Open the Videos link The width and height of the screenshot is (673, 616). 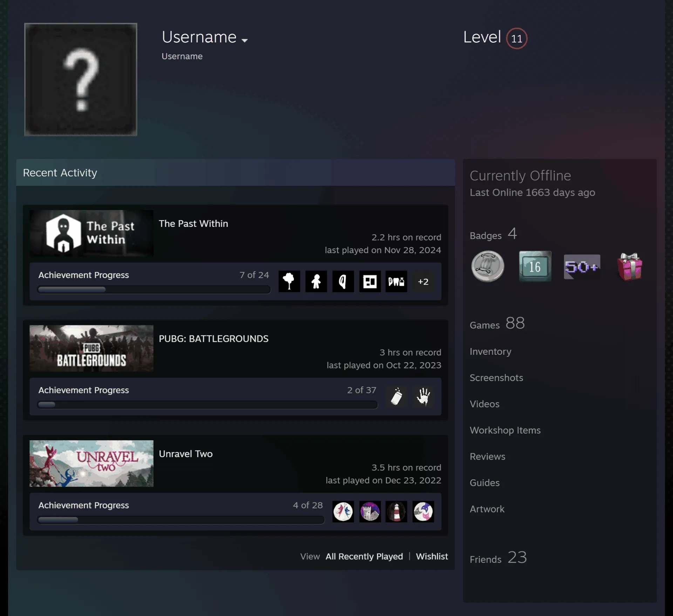[484, 404]
